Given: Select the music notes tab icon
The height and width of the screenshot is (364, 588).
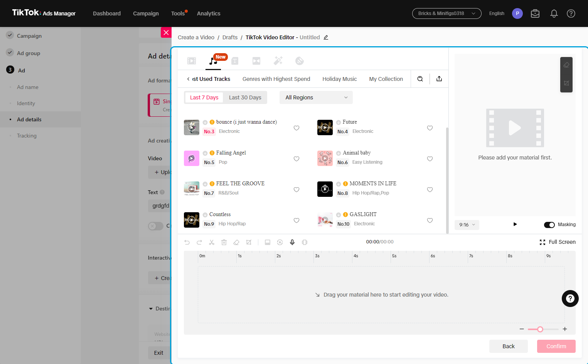Looking at the screenshot, I should point(213,61).
